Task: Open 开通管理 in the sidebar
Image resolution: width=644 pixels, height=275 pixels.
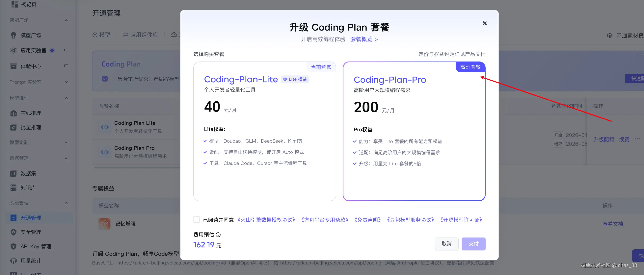Action: click(x=31, y=218)
